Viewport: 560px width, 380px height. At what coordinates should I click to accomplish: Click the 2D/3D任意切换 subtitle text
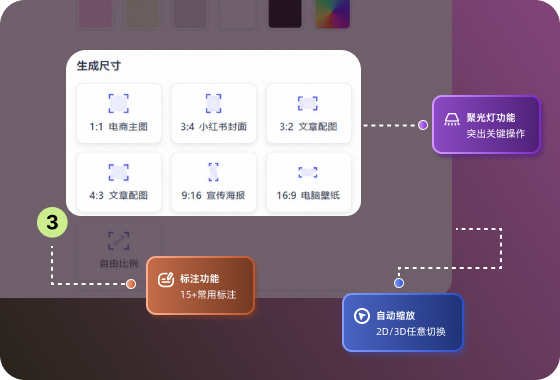click(x=411, y=331)
